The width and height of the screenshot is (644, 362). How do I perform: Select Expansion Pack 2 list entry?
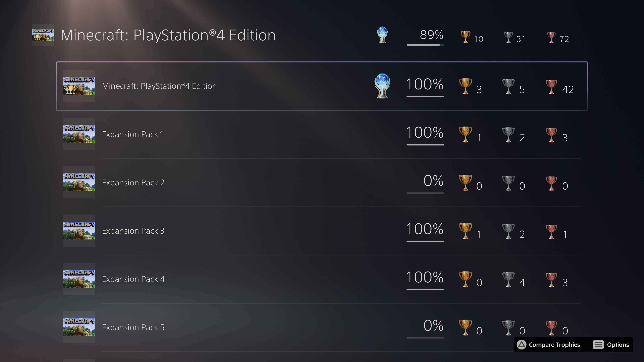tap(133, 182)
